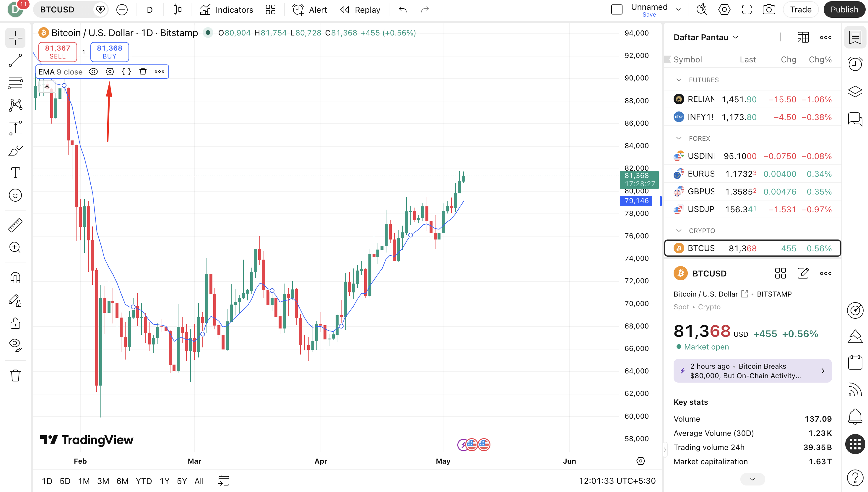Select the trend line drawing tool
868x492 pixels.
click(15, 61)
